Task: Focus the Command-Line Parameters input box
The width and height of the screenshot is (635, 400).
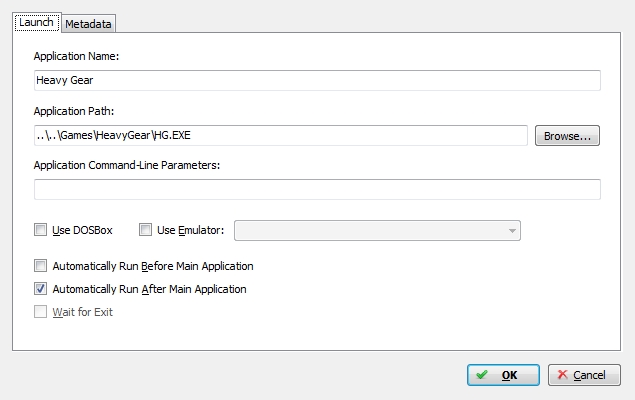Action: pos(317,189)
